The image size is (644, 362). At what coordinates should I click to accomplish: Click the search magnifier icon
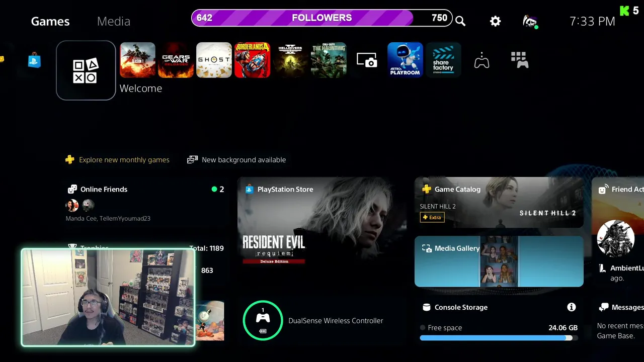point(460,21)
